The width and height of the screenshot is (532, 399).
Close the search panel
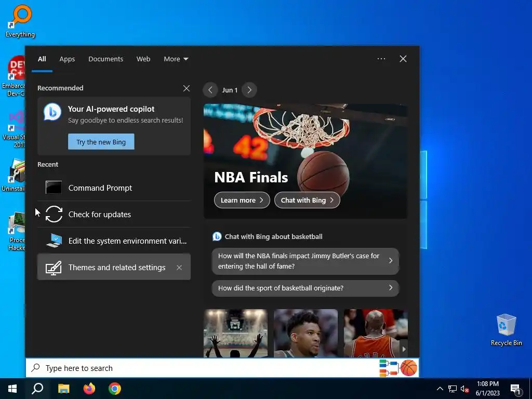pyautogui.click(x=403, y=59)
